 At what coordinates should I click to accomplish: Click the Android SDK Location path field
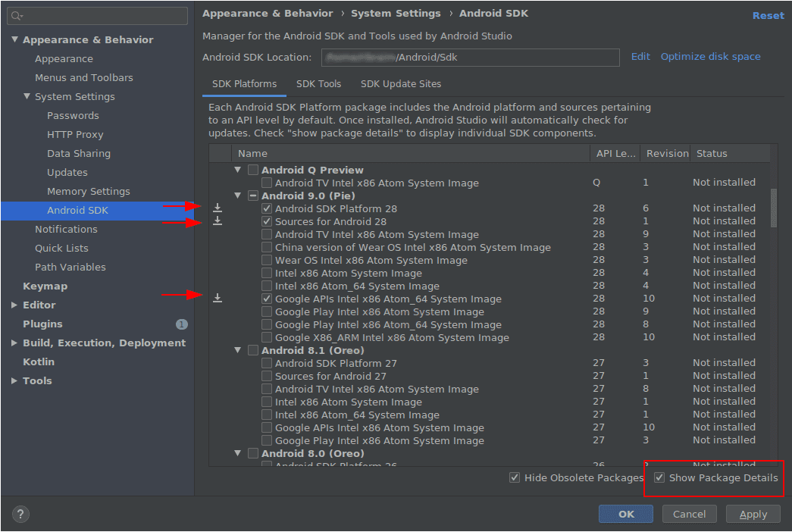tap(470, 58)
